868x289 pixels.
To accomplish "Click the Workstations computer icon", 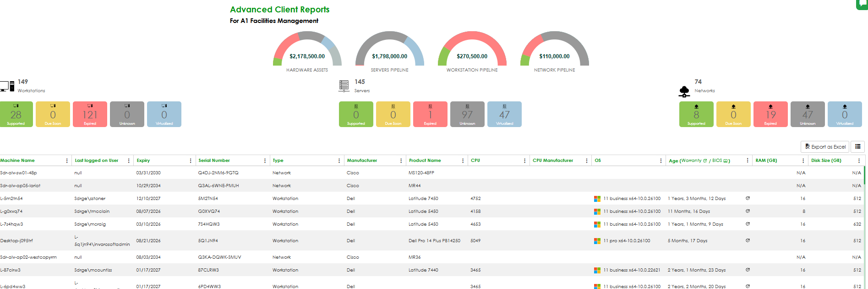I will click(7, 86).
